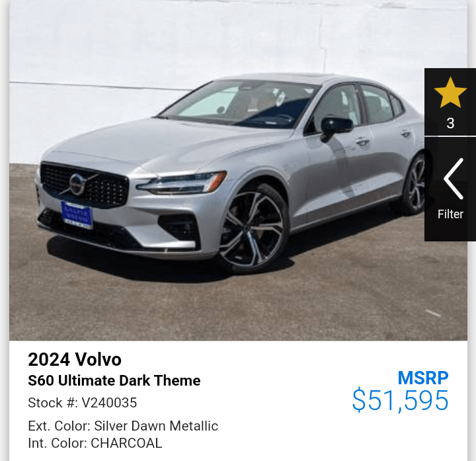The width and height of the screenshot is (476, 461).
Task: Select the Stock # V240035 text
Action: (x=82, y=403)
